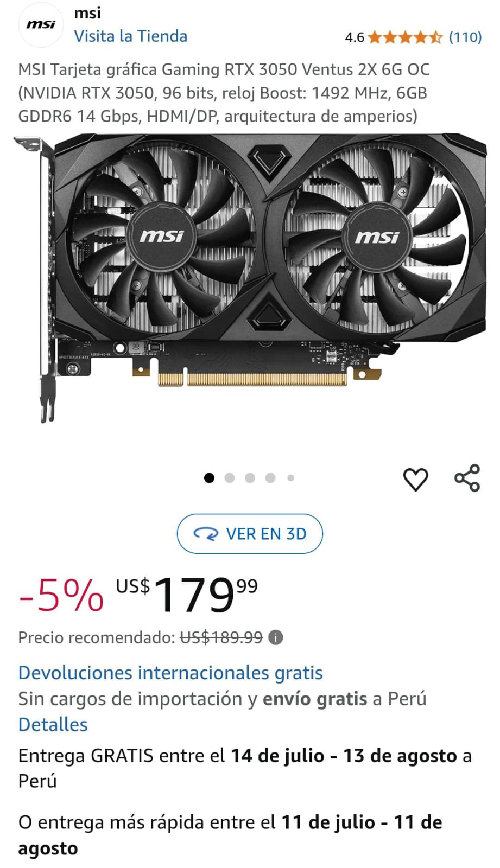
Task: Tap the heart wishlist icon
Action: click(x=415, y=479)
